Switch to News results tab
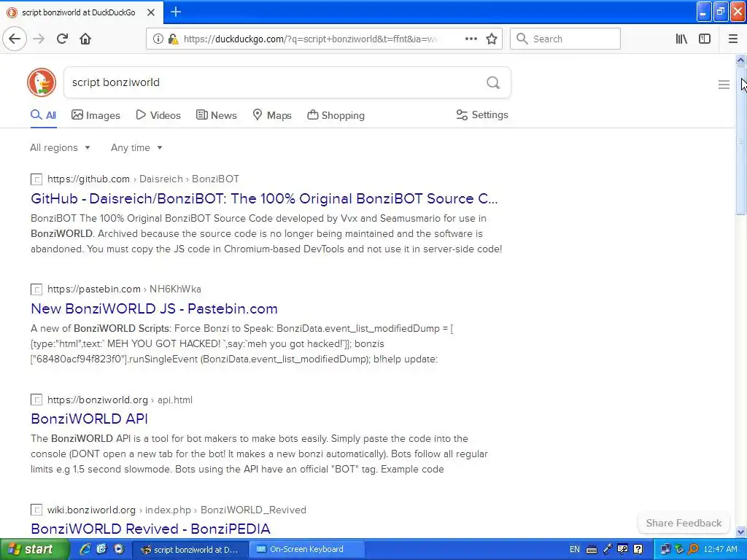Screen dimensions: 747x560 [x=216, y=115]
